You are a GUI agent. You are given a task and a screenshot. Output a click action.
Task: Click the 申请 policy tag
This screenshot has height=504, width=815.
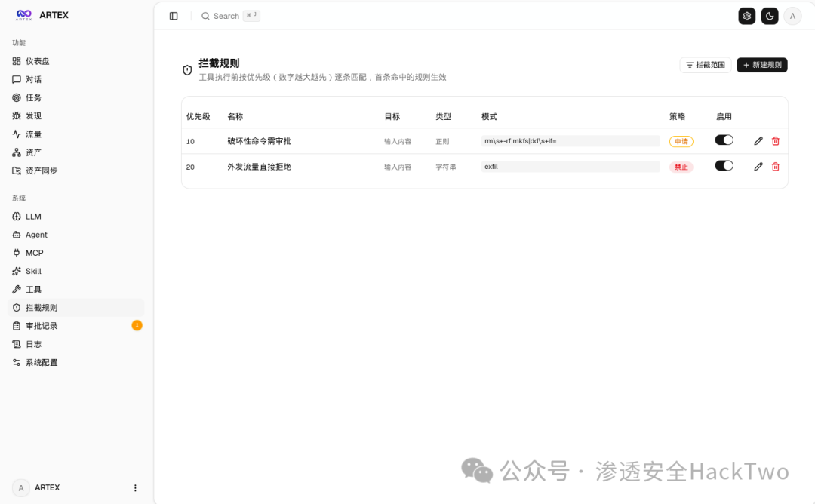[681, 141]
